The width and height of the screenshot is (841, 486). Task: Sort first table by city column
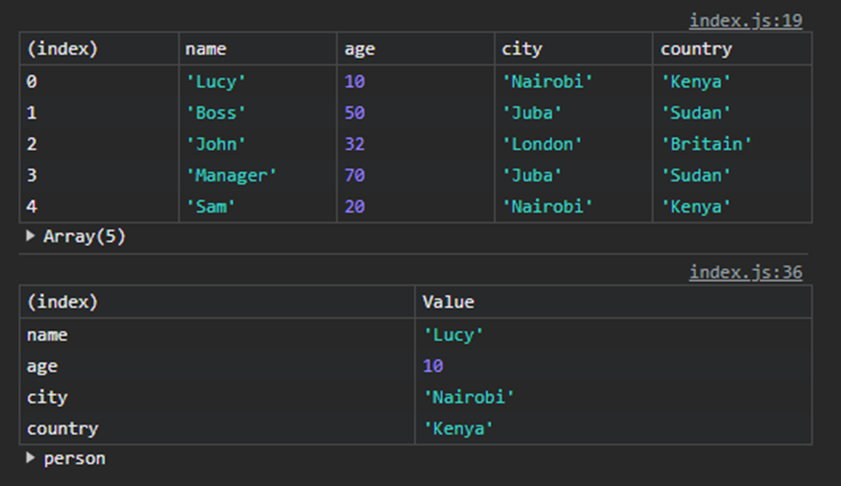click(x=523, y=49)
